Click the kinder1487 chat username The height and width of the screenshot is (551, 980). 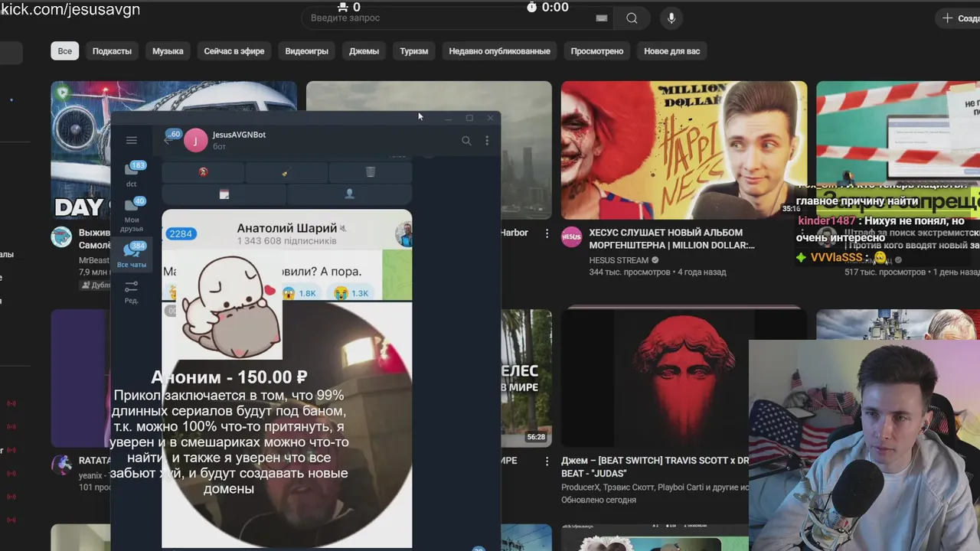827,220
